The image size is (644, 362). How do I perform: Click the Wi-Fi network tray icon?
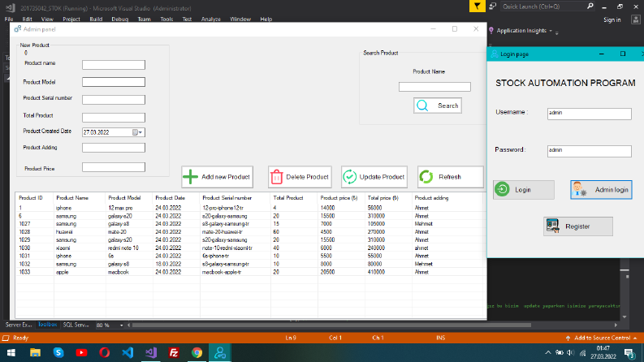pos(583,352)
